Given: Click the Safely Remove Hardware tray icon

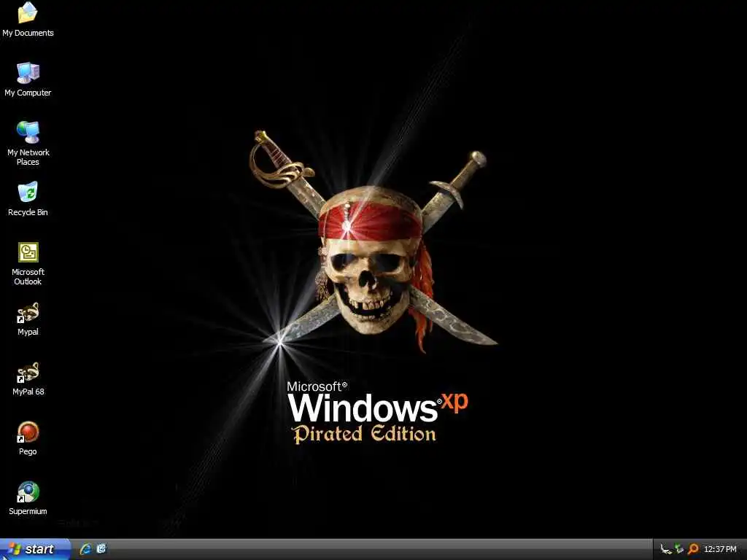Looking at the screenshot, I should click(x=666, y=550).
